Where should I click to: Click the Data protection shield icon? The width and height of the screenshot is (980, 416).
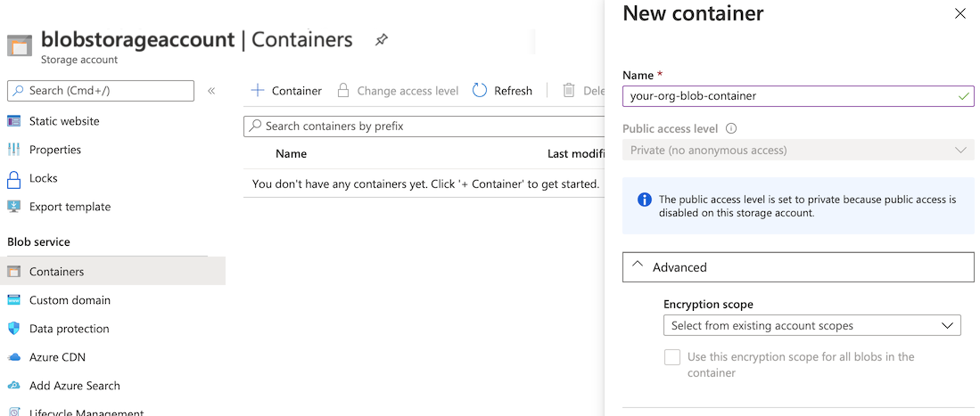coord(14,329)
